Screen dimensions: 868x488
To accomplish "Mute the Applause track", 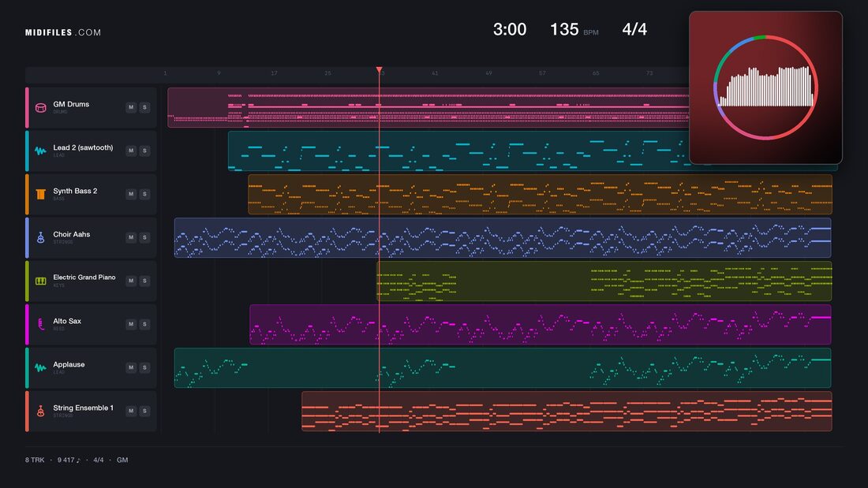I will [131, 367].
